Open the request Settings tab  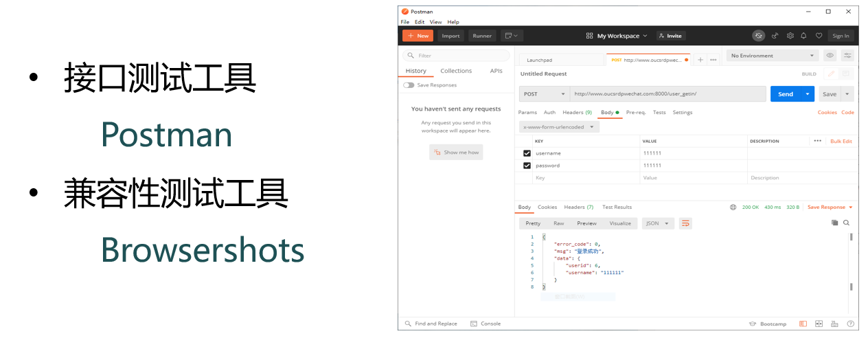(x=683, y=112)
